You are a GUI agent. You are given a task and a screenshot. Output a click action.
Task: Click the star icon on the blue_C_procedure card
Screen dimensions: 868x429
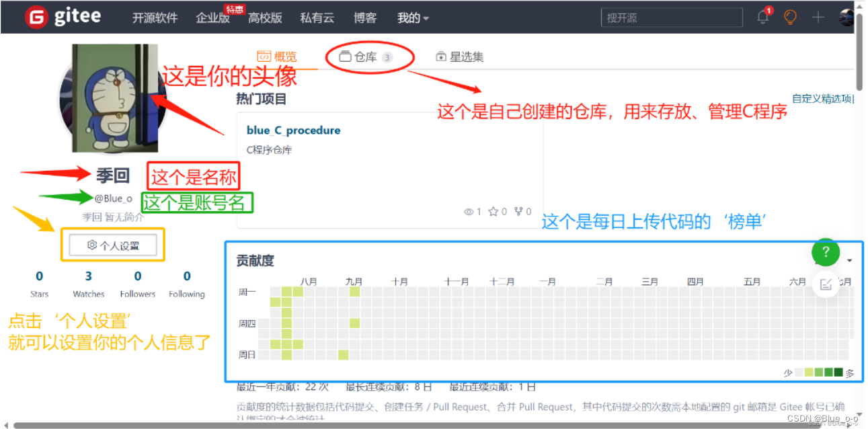(495, 210)
